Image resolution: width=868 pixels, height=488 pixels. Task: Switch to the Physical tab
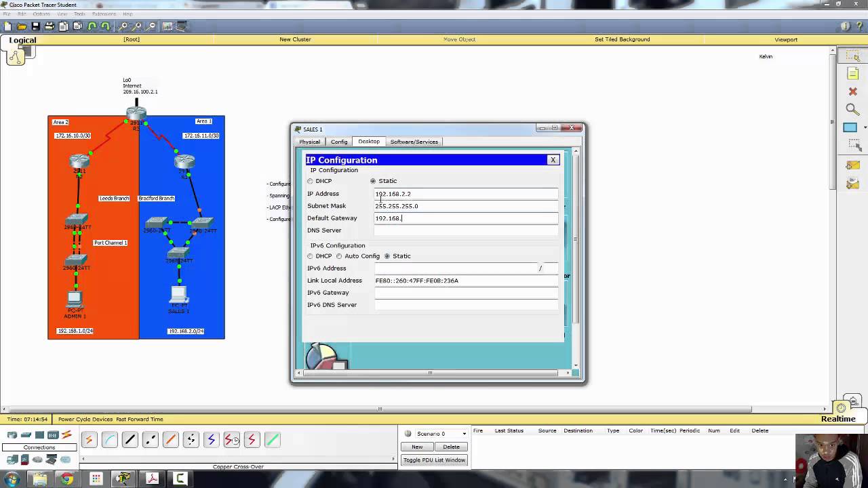pos(309,142)
